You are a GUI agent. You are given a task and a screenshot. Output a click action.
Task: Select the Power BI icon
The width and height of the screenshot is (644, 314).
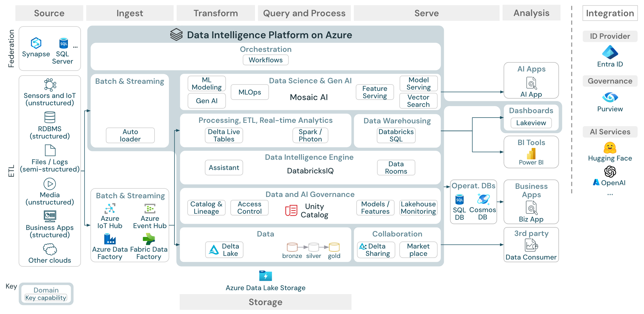pyautogui.click(x=531, y=154)
